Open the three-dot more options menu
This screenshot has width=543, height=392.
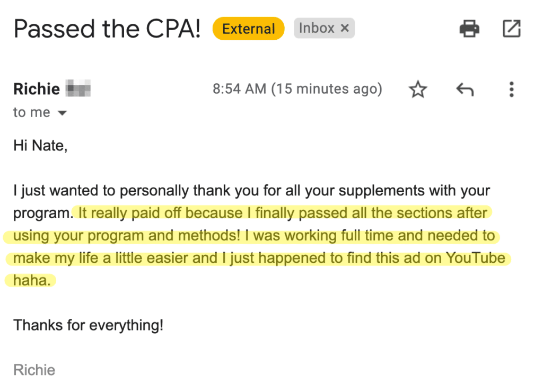pyautogui.click(x=511, y=89)
